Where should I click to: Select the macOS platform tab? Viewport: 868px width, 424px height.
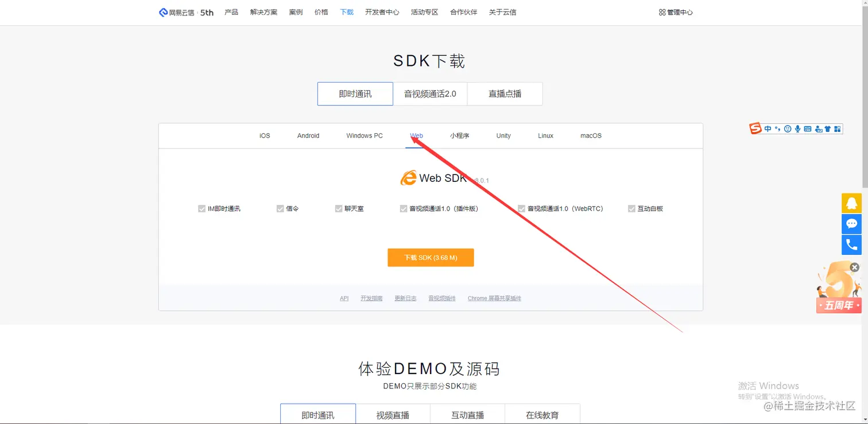591,136
